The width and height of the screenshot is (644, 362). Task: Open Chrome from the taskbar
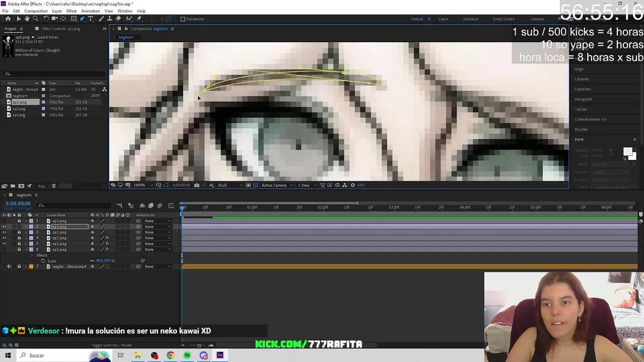pyautogui.click(x=171, y=355)
